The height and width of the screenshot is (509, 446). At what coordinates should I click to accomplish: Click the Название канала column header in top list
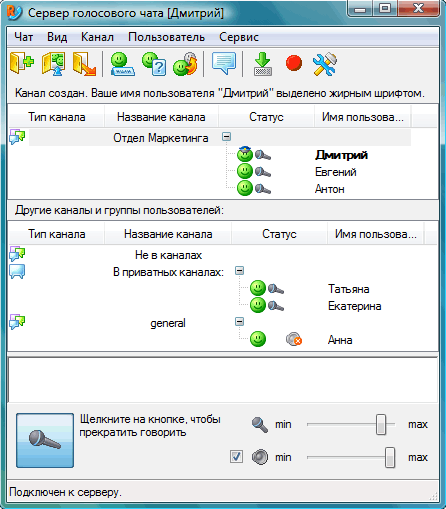(x=161, y=117)
